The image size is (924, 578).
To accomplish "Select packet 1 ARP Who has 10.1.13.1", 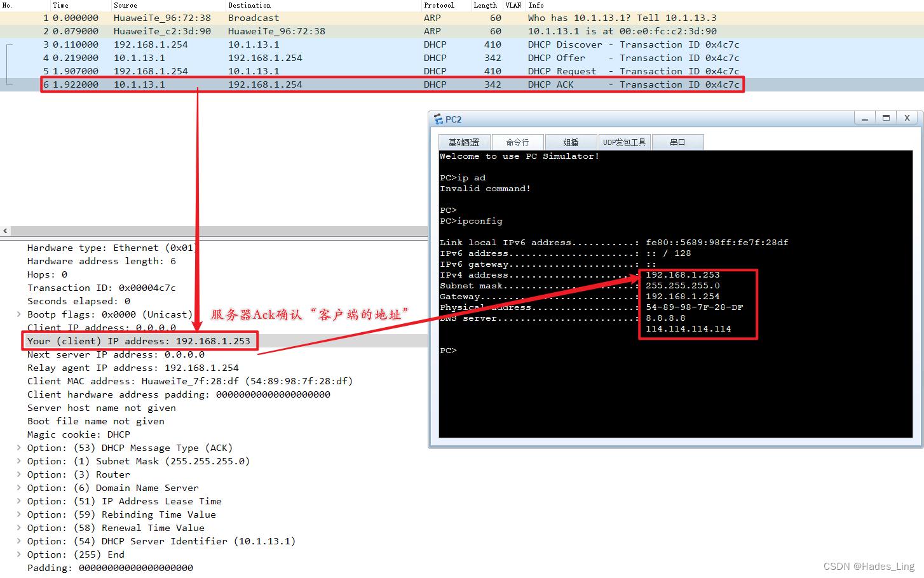I will [462, 18].
